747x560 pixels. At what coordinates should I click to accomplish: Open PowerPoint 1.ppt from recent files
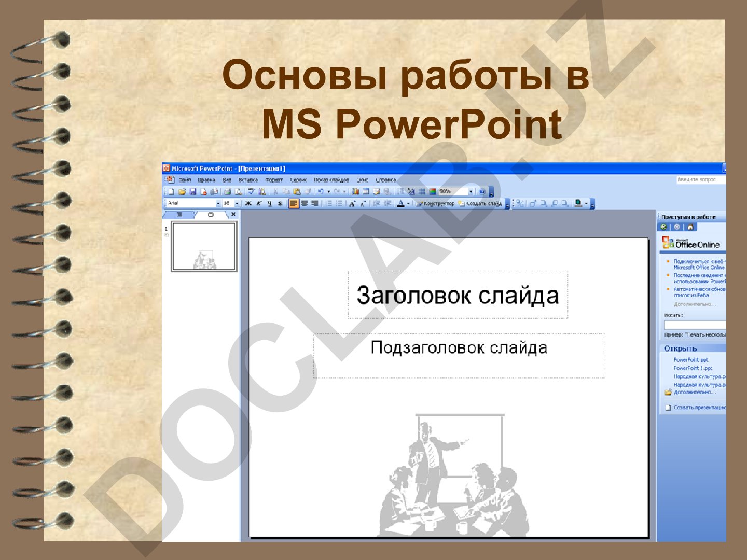coord(693,368)
